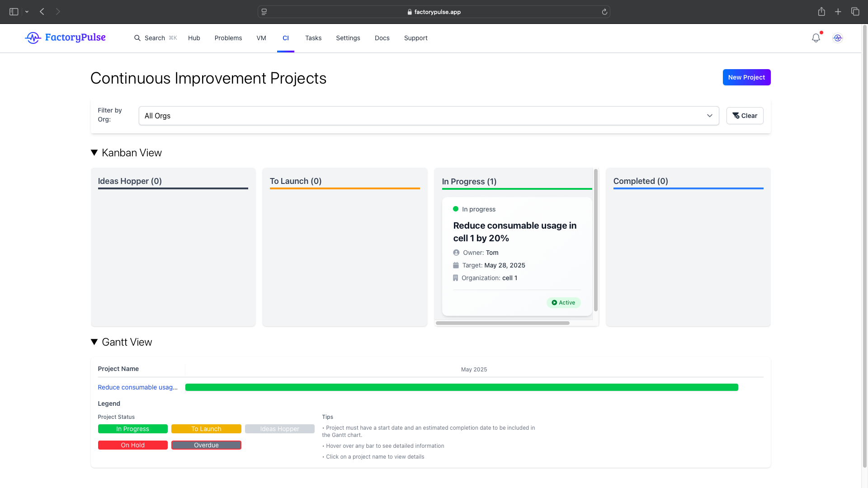The height and width of the screenshot is (488, 868).
Task: Click the May 2025 Gantt month label
Action: [x=474, y=370]
